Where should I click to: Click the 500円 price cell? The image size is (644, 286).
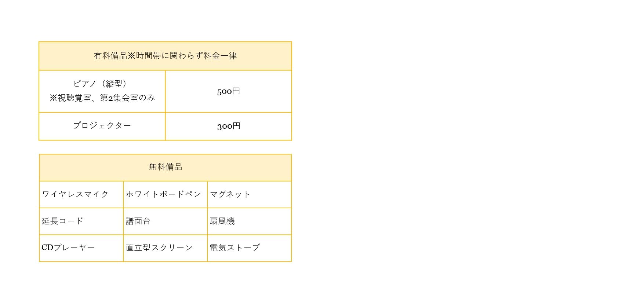229,91
